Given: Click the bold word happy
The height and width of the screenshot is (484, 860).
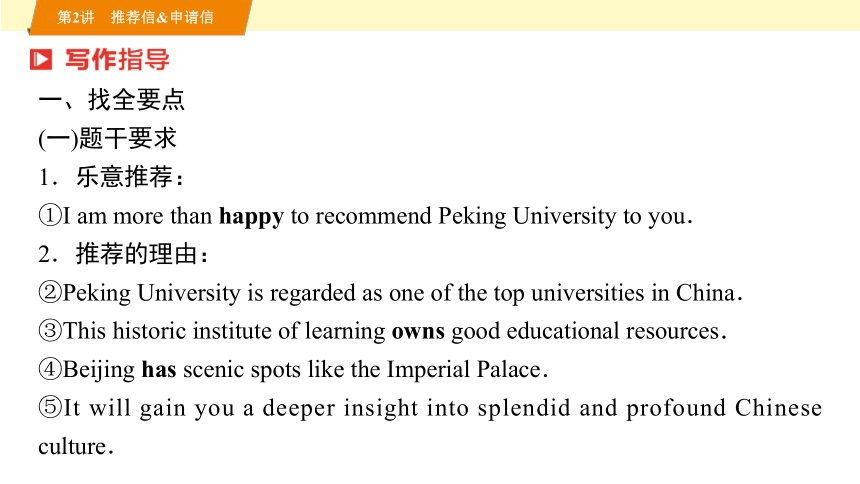Looking at the screenshot, I should point(251,218).
